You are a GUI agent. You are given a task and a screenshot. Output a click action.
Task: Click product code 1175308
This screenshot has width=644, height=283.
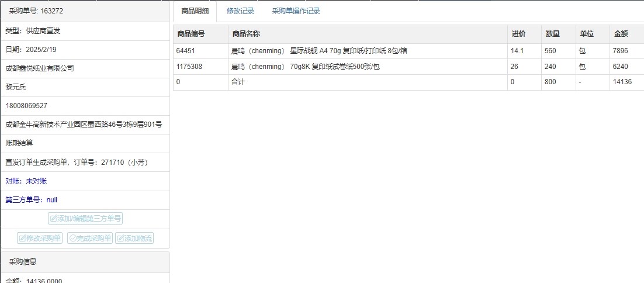point(189,67)
